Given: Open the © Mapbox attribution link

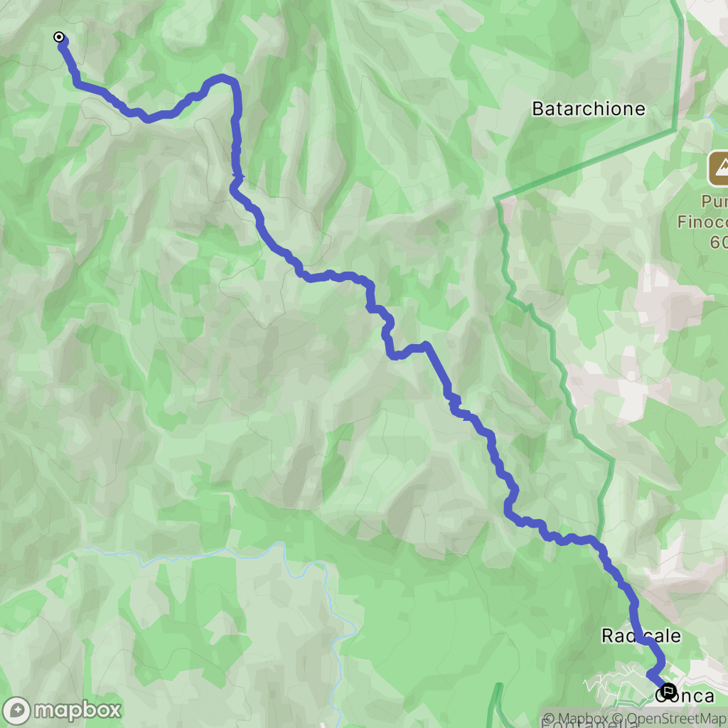Looking at the screenshot, I should [576, 718].
